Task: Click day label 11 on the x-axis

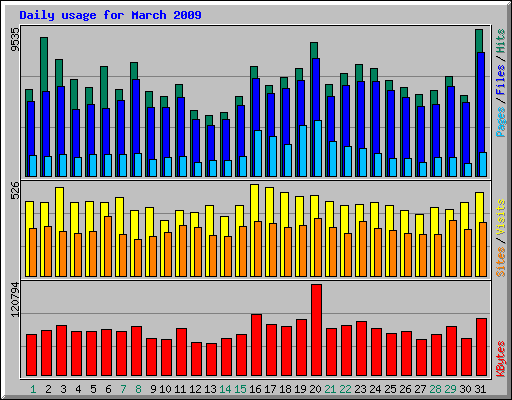Action: pyautogui.click(x=180, y=389)
